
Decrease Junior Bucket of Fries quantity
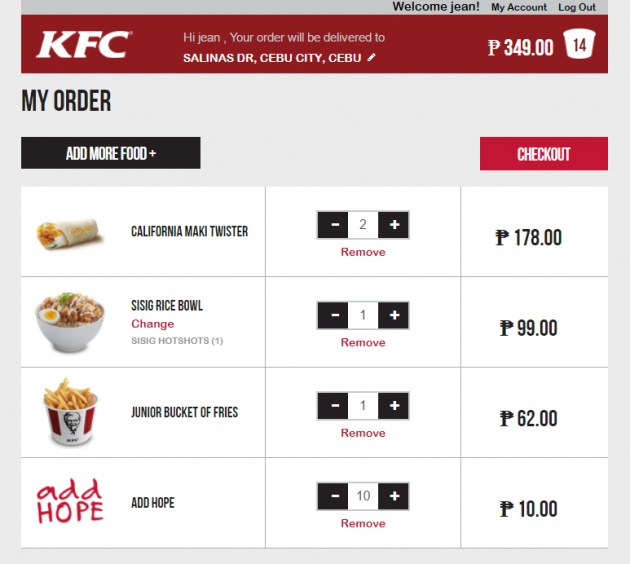click(333, 406)
